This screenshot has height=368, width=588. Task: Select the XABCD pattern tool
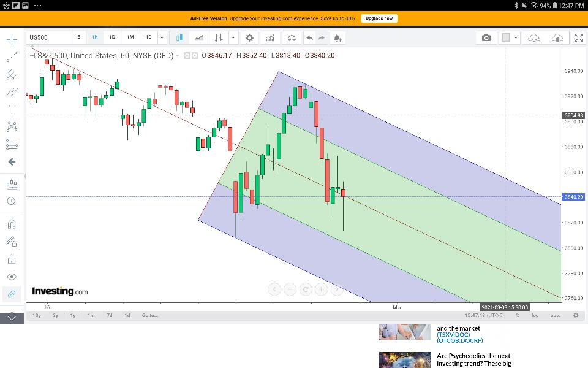[x=12, y=126]
